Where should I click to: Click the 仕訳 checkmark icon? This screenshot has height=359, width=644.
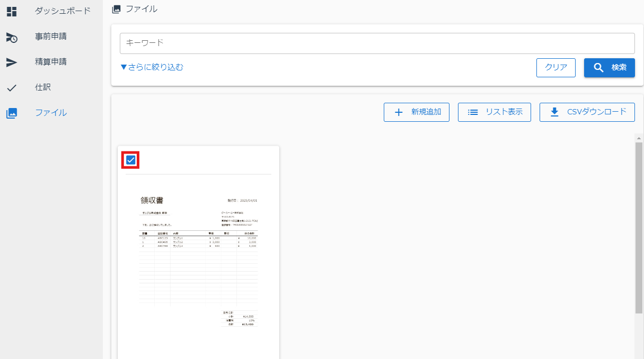[x=12, y=88]
